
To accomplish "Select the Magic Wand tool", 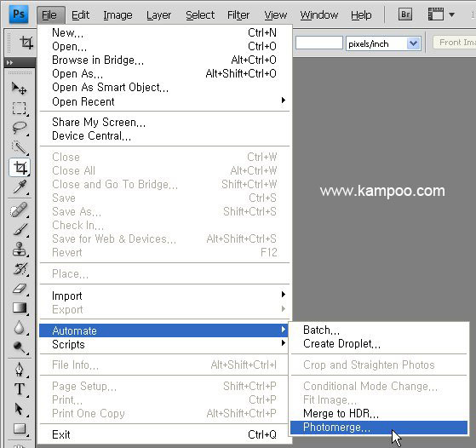I will click(20, 148).
